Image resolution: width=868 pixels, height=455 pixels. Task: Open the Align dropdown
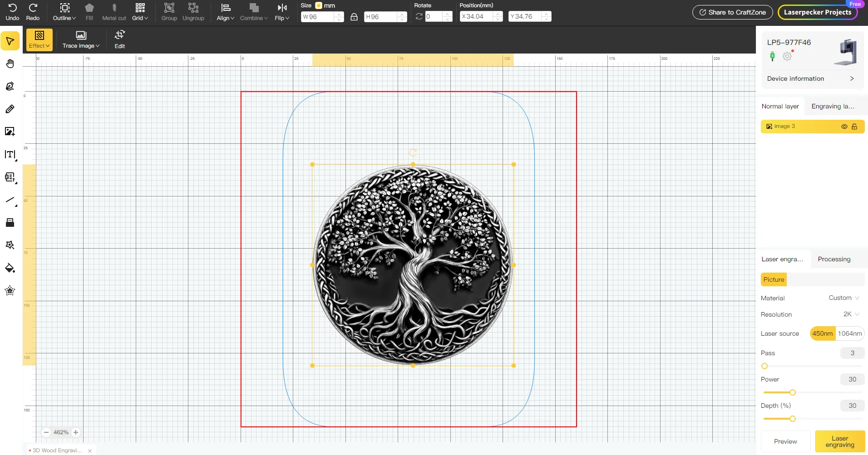226,12
